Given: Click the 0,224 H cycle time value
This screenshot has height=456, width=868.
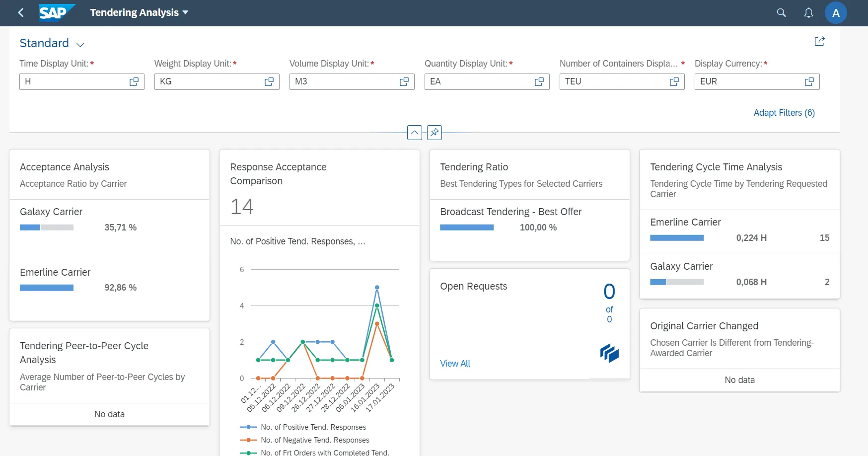Looking at the screenshot, I should coord(751,238).
